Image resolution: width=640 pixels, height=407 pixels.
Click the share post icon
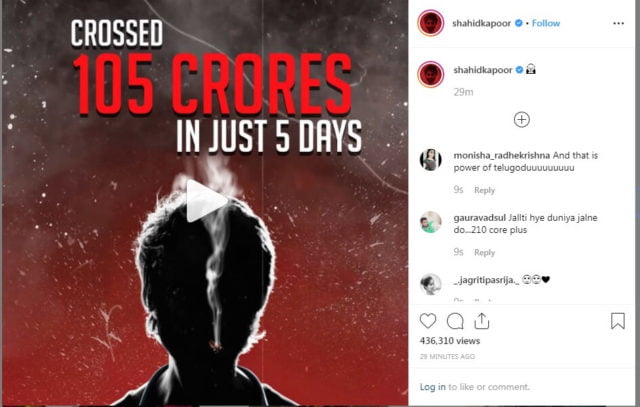click(481, 321)
